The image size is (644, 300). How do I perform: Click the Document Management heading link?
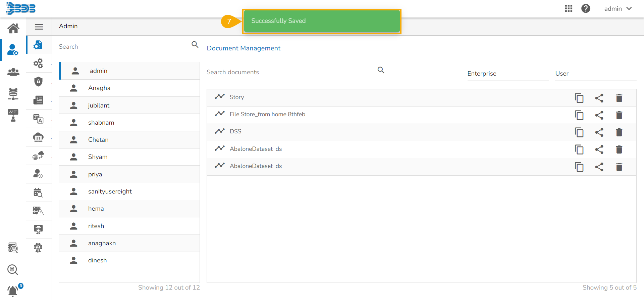244,48
